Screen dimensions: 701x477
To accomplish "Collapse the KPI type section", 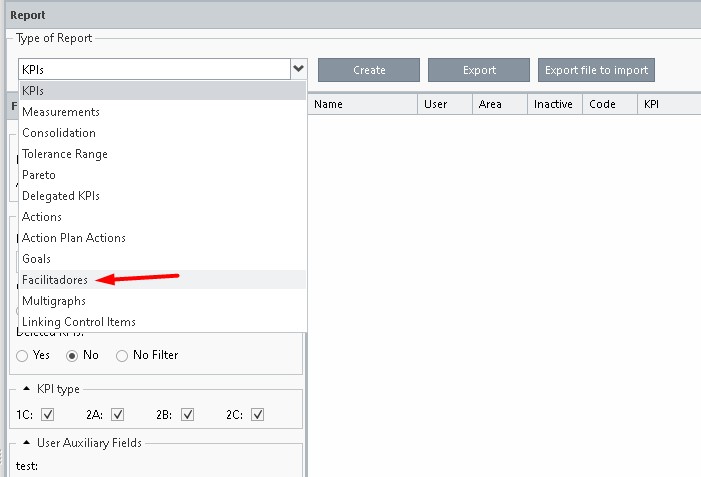I will click(x=27, y=389).
